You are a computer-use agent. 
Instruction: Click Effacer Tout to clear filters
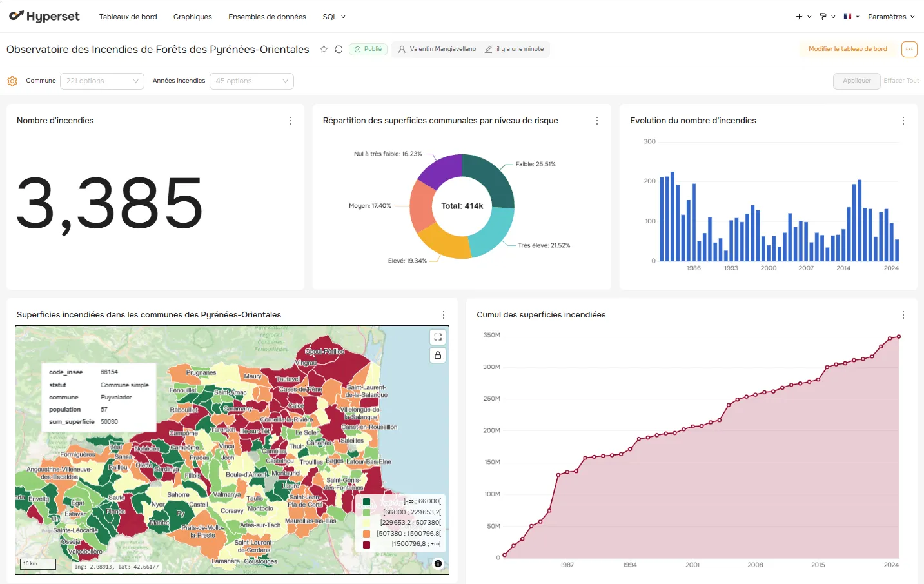[901, 81]
